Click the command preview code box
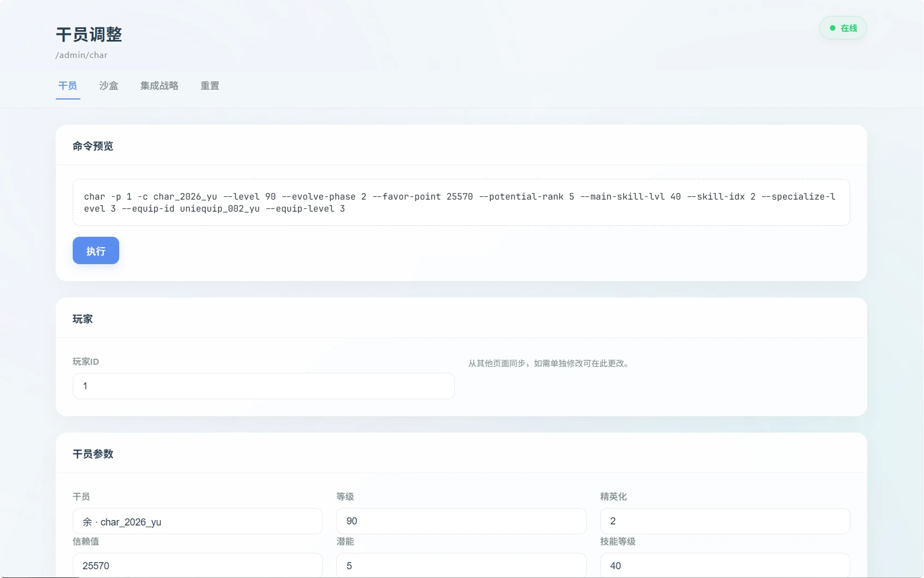Image resolution: width=924 pixels, height=578 pixels. coord(461,202)
